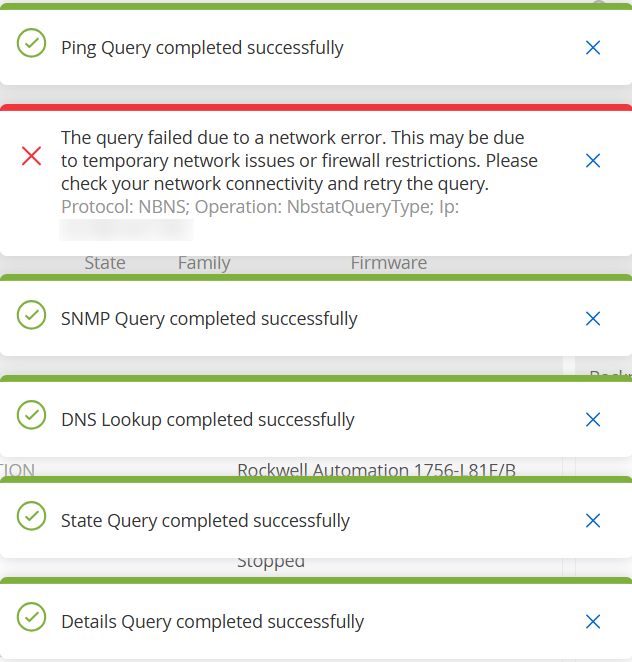632x662 pixels.
Task: Dismiss the SNMP Query completed notification
Action: pos(593,319)
